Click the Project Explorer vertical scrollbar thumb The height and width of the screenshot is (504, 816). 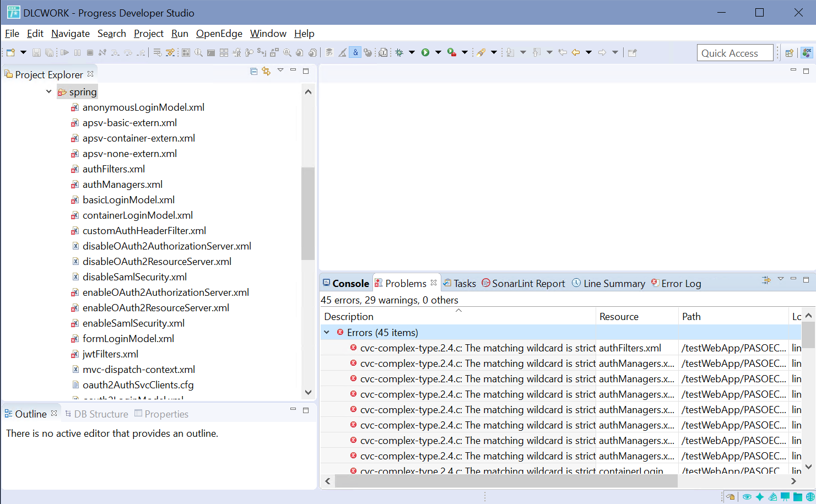tap(308, 214)
